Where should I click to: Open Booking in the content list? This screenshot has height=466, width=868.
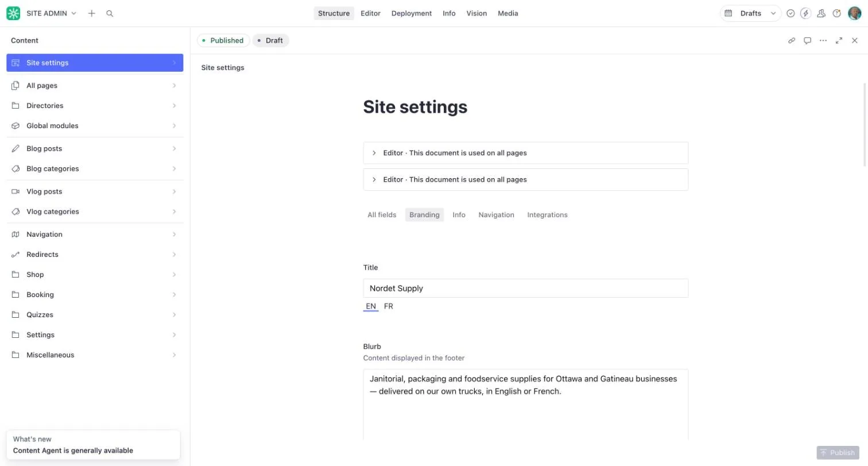click(x=95, y=295)
